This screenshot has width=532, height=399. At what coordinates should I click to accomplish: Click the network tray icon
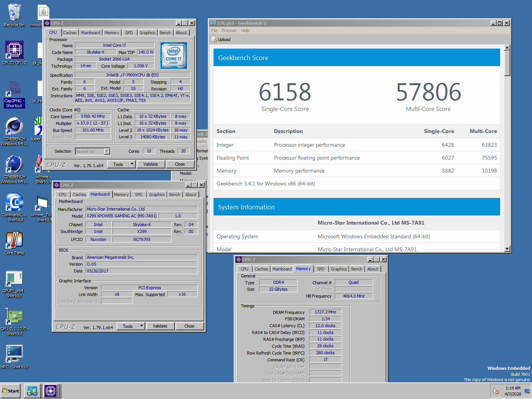point(527,391)
